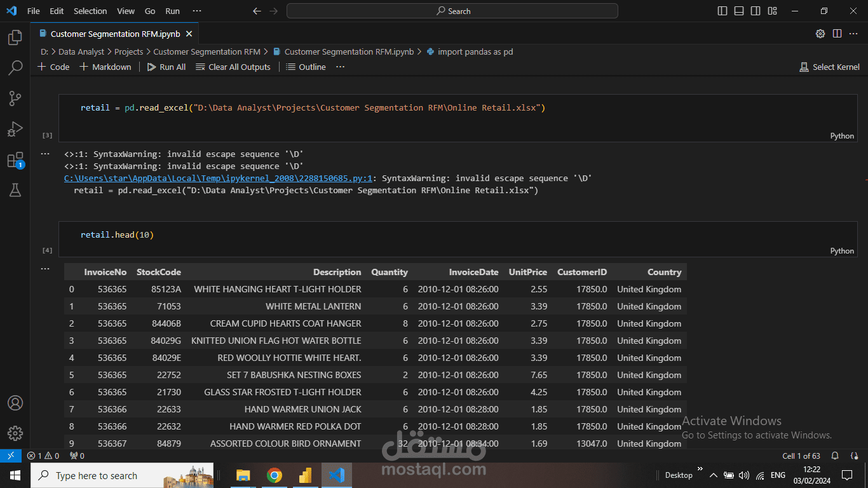Open Chrome from the Windows taskbar
Screen dimensions: 868x488
pyautogui.click(x=275, y=475)
